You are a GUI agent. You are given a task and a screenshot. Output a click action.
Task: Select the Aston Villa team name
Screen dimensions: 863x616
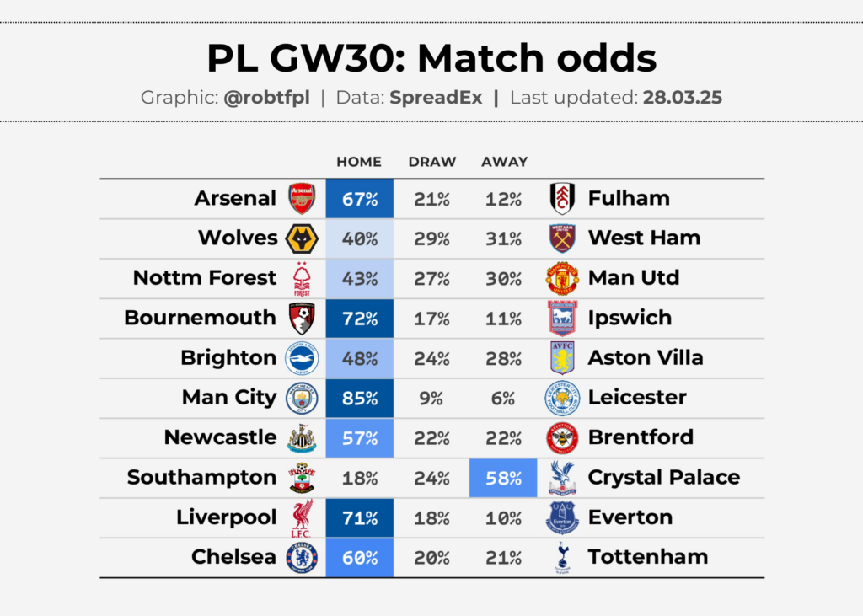click(646, 358)
